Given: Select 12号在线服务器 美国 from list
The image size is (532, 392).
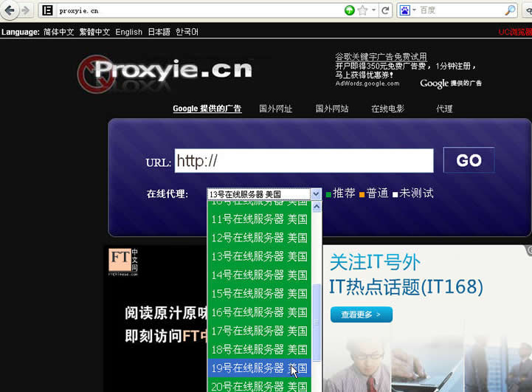Looking at the screenshot, I should [x=259, y=238].
